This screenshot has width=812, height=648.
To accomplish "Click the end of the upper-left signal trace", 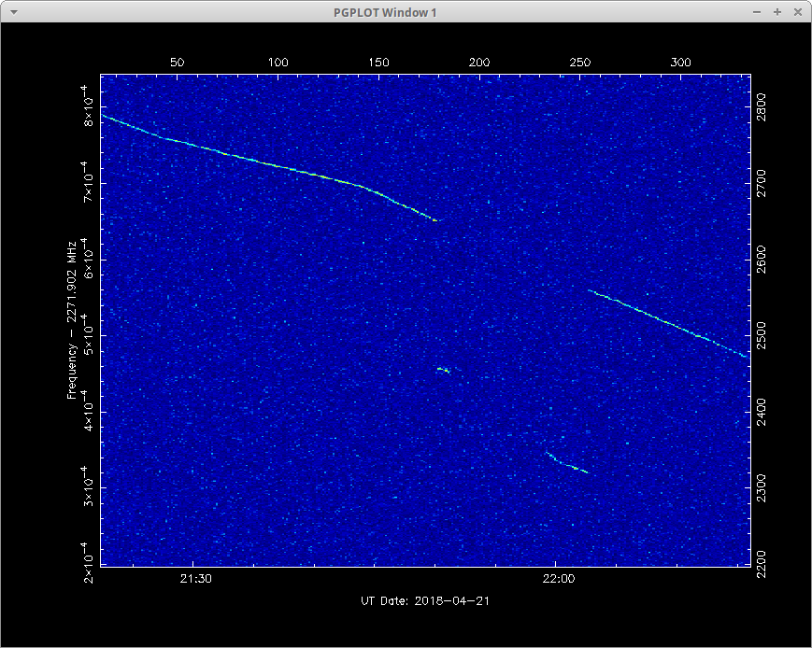I will [x=435, y=220].
